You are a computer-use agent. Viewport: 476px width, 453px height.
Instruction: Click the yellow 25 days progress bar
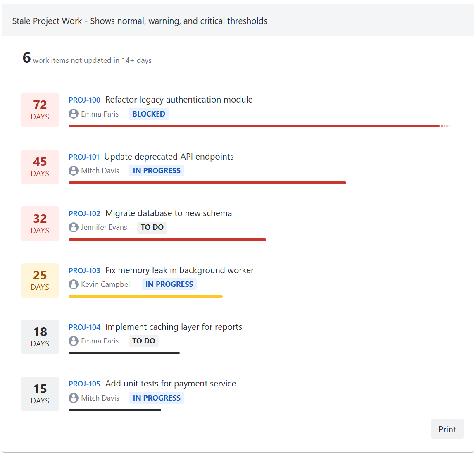pyautogui.click(x=145, y=296)
